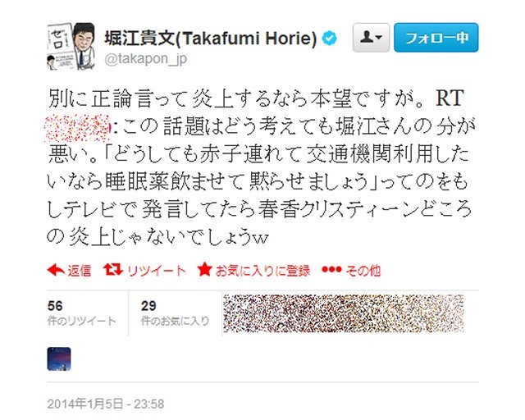Image resolution: width=525 pixels, height=420 pixels.
Task: Open Takafumi Horie's profile avatar
Action: [71, 46]
